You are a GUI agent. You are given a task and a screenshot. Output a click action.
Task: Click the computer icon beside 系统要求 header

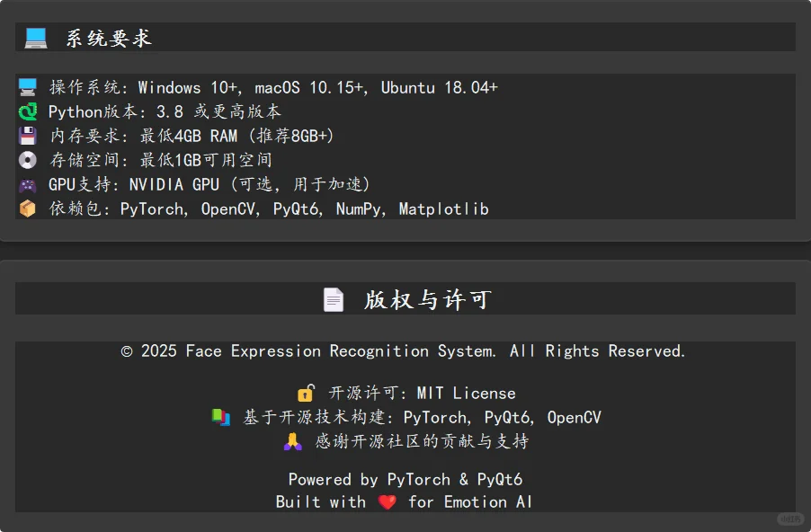coord(35,38)
